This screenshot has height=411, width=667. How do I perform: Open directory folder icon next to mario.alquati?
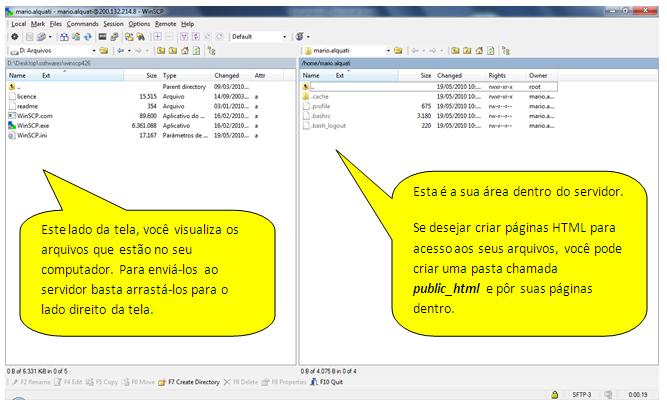(x=398, y=51)
